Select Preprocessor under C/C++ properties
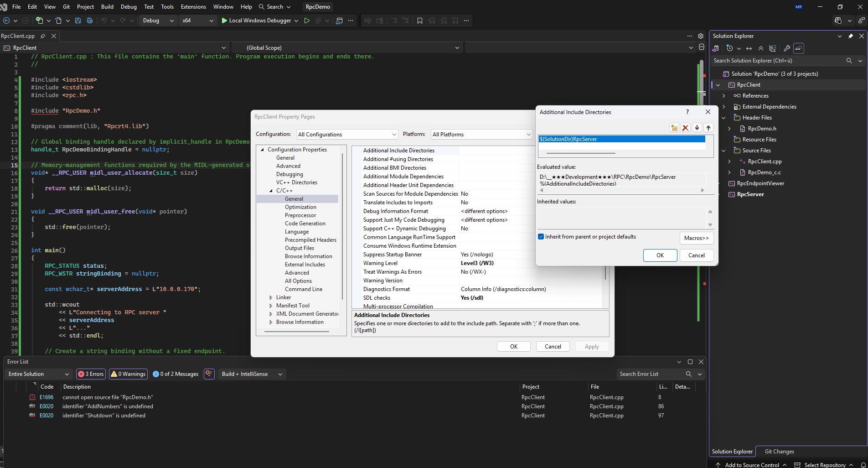This screenshot has height=468, width=868. pos(300,215)
